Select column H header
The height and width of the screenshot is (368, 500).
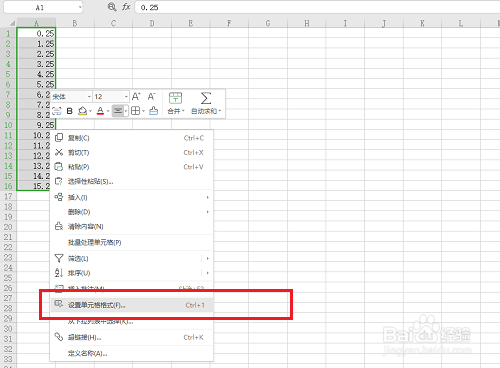pos(307,23)
